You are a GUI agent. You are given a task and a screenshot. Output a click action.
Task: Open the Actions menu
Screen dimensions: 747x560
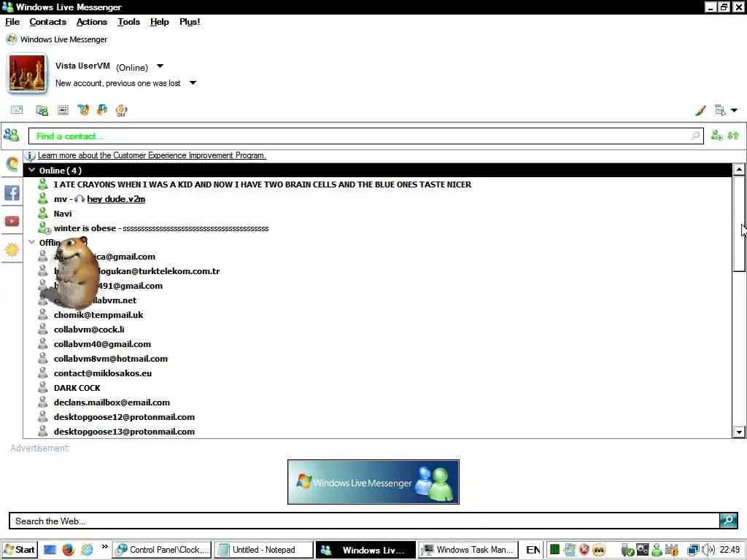91,22
